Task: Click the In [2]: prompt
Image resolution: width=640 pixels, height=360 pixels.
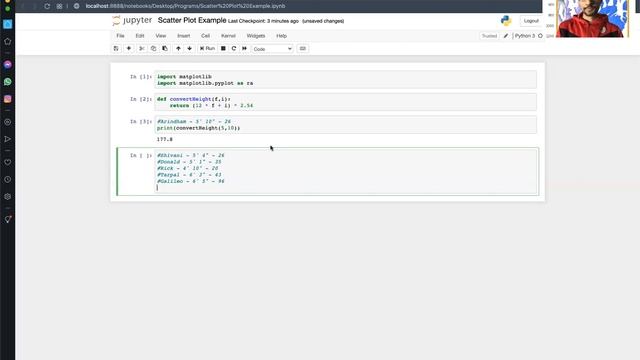Action: (x=140, y=99)
